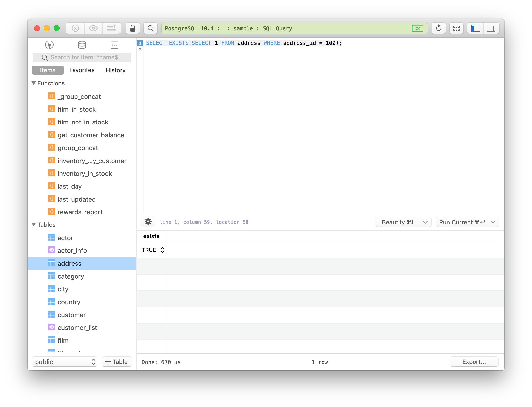Collapse the Tables section

tap(34, 224)
